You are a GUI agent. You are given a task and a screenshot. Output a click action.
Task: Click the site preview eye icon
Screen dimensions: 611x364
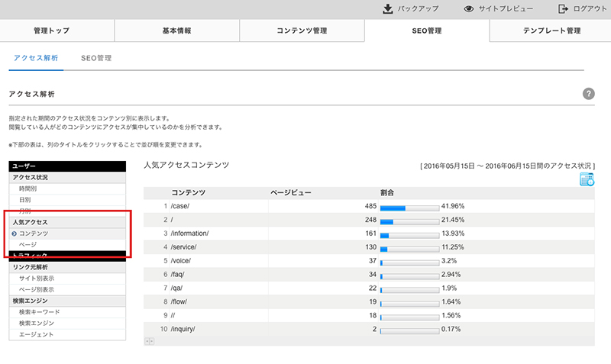tap(469, 9)
